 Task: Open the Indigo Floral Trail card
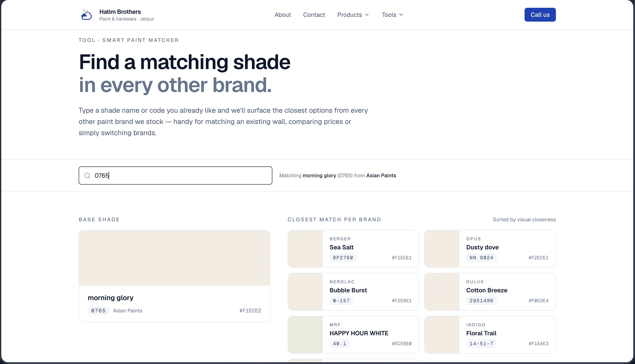click(x=490, y=335)
